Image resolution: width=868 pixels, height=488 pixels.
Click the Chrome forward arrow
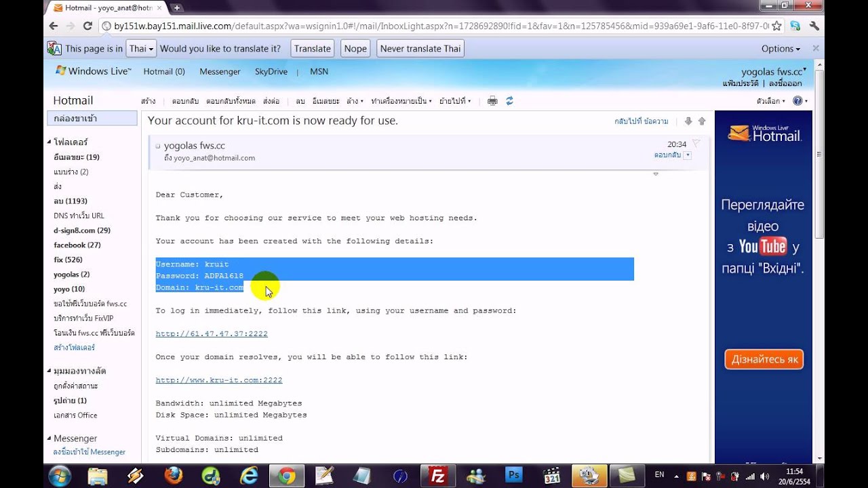(x=71, y=26)
